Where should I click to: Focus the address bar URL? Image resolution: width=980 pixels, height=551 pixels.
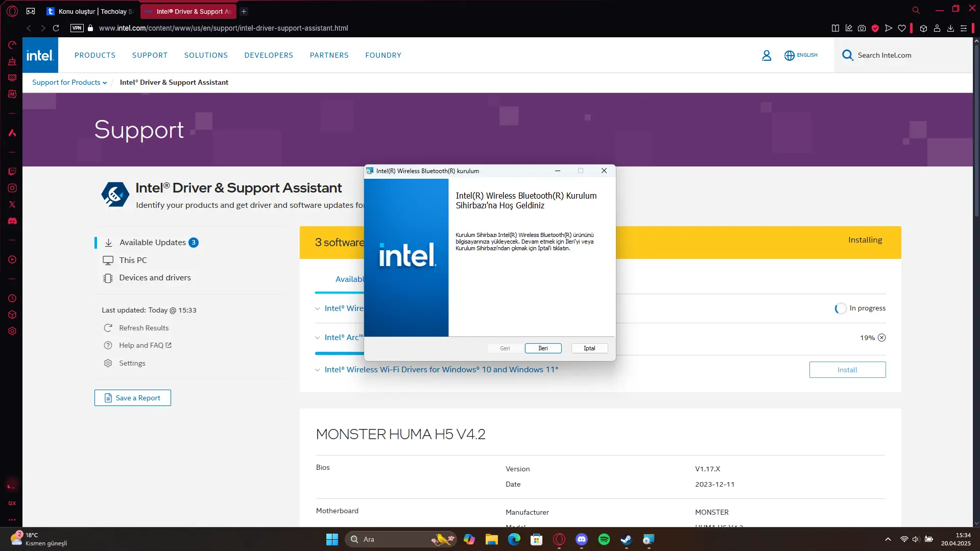coord(224,28)
